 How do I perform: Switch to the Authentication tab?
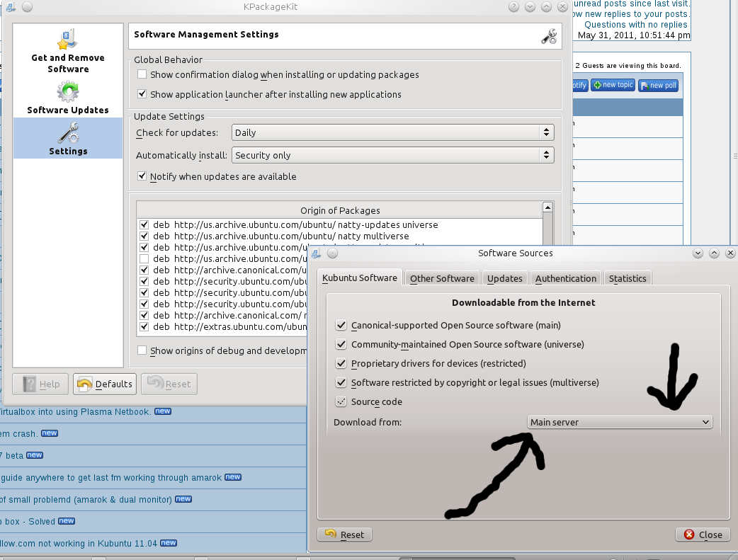click(565, 278)
